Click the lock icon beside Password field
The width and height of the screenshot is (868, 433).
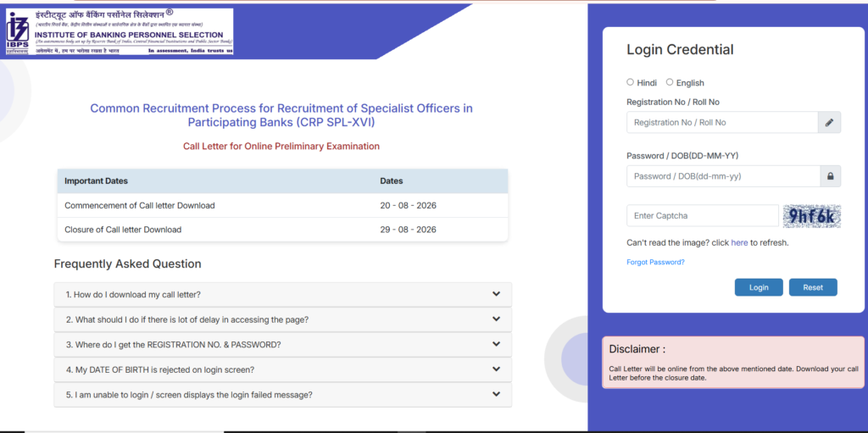tap(830, 176)
